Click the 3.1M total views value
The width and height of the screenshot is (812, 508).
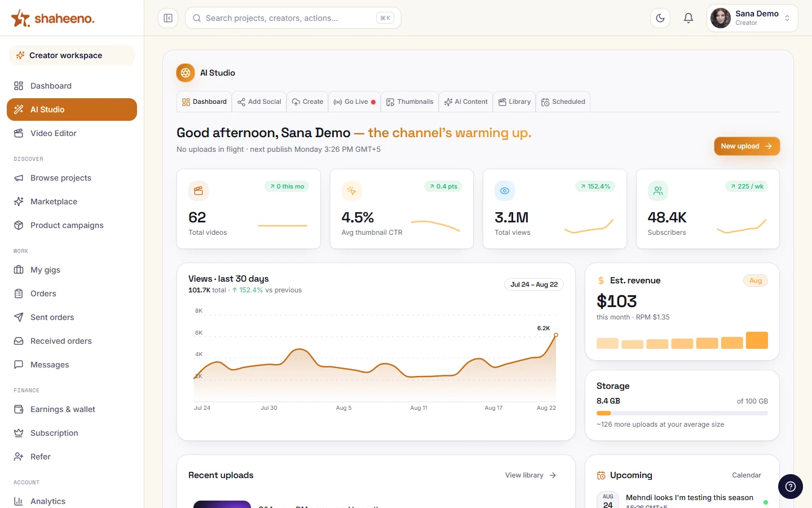tap(511, 217)
